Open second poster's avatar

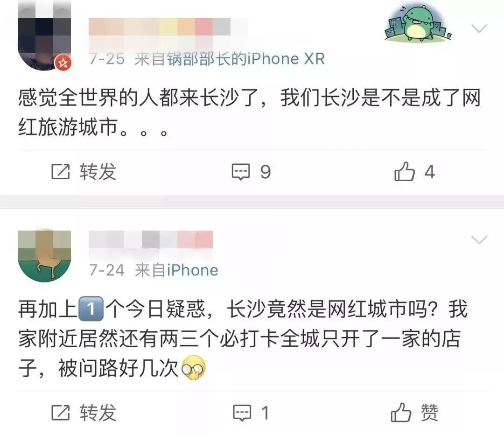point(44,256)
